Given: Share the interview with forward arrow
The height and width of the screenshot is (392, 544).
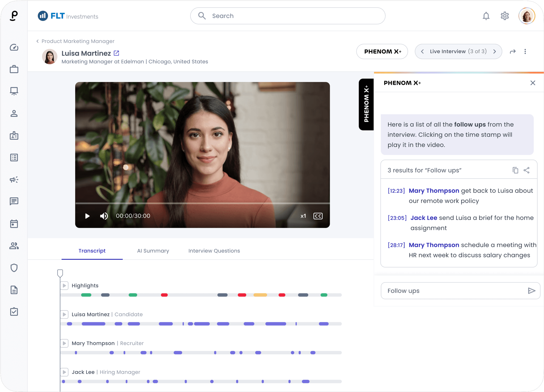Looking at the screenshot, I should (x=513, y=51).
